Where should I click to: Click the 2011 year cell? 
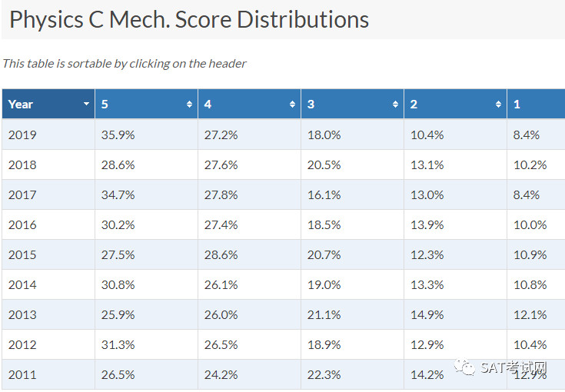(x=48, y=375)
